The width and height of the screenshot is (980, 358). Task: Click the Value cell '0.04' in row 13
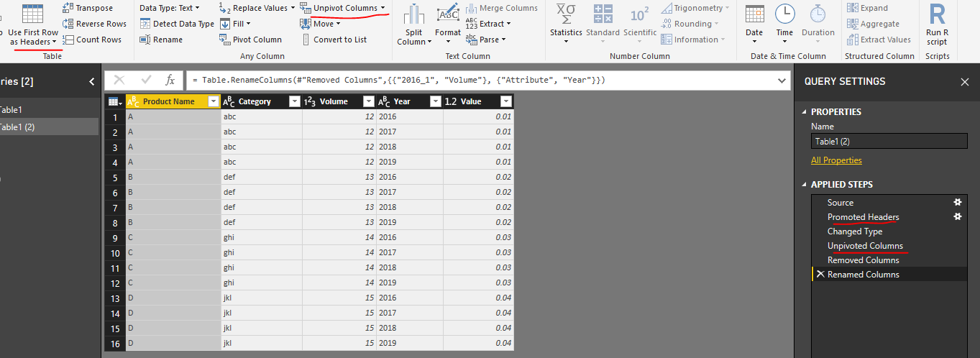(x=478, y=298)
